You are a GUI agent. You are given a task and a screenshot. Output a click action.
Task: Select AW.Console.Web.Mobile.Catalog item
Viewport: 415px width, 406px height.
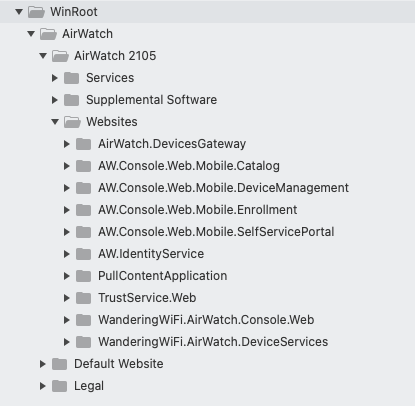coord(189,166)
